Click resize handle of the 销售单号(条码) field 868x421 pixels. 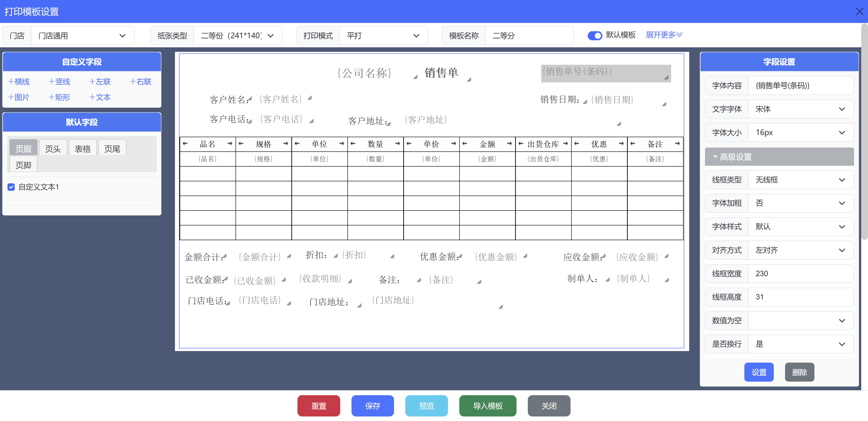[666, 78]
